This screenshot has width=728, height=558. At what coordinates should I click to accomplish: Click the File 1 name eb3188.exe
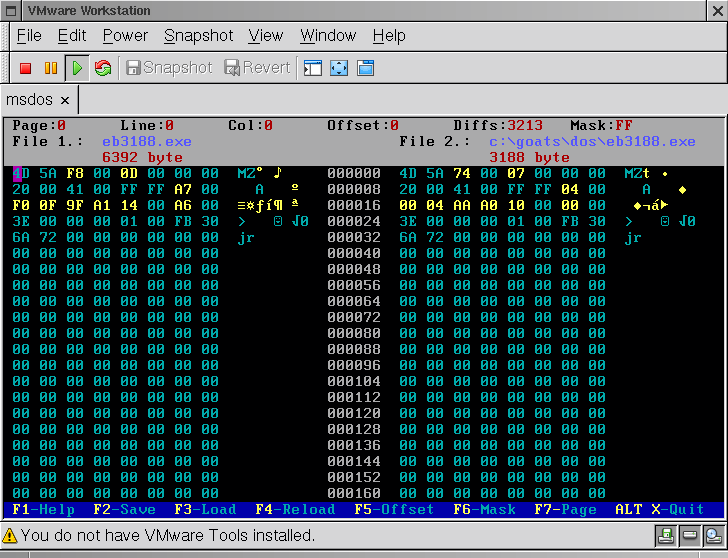(x=147, y=142)
